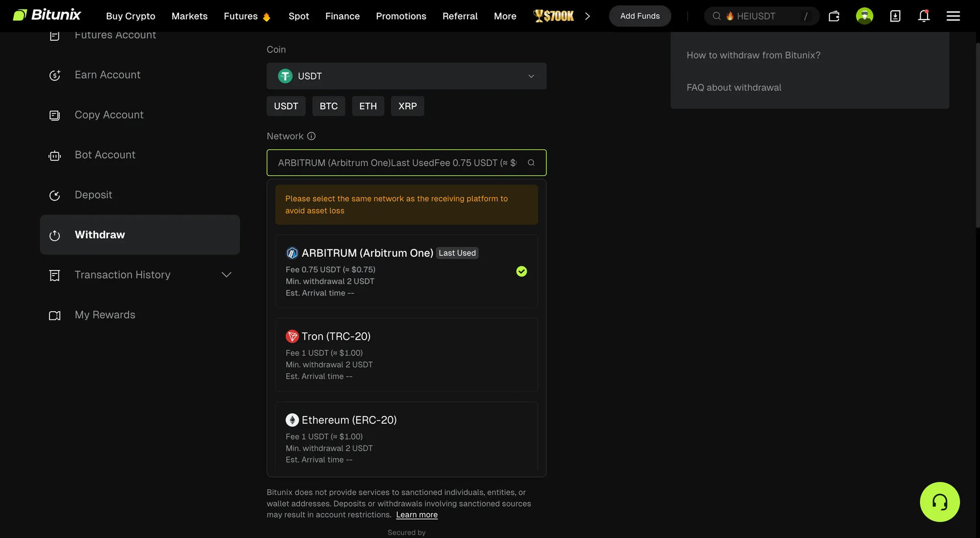980x538 pixels.
Task: Select ARBITRUM (Arbitrum One) network option
Action: 406,271
